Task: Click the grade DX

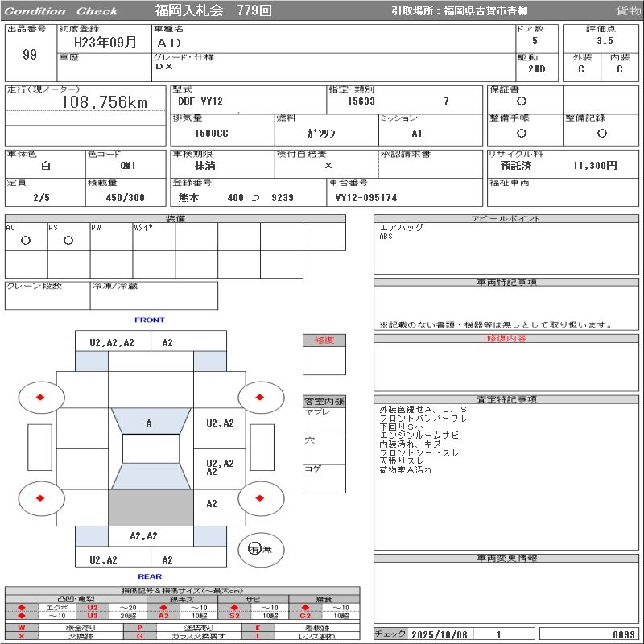Action: point(164,66)
